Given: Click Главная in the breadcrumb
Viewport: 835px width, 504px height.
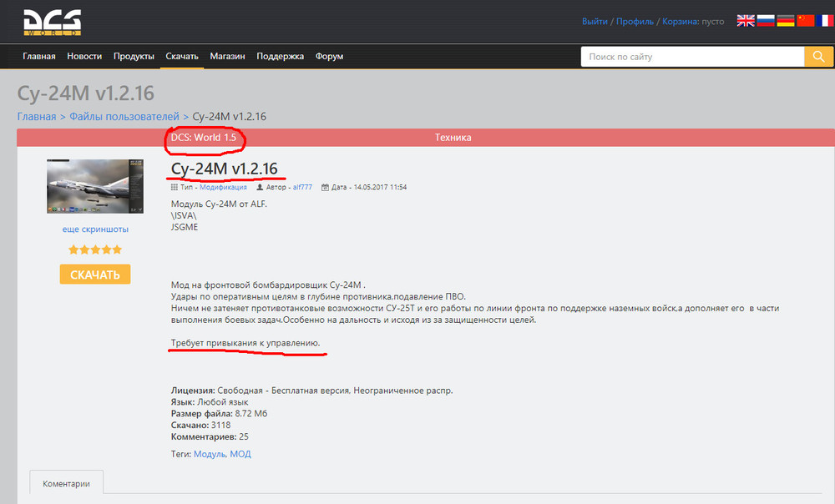Looking at the screenshot, I should [x=37, y=117].
